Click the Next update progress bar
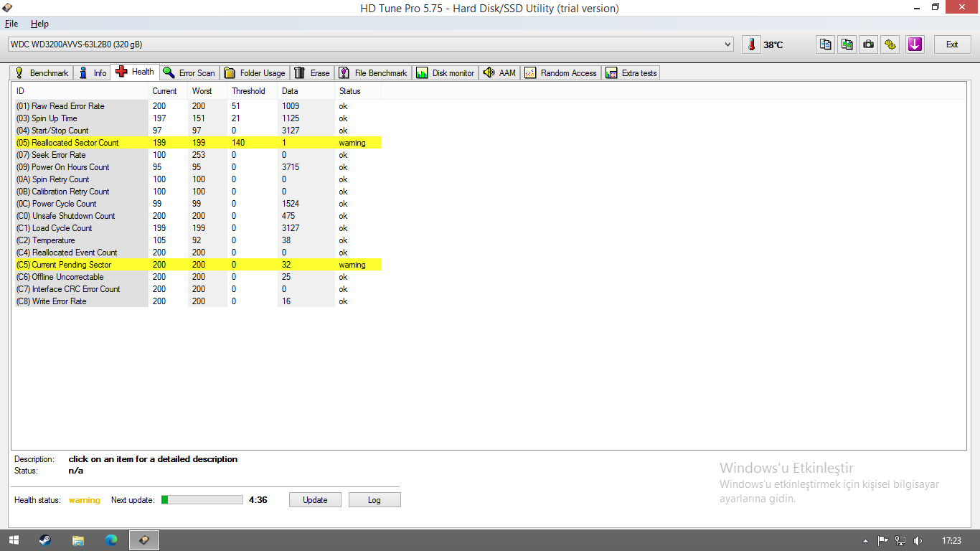Image resolution: width=980 pixels, height=551 pixels. pos(202,500)
